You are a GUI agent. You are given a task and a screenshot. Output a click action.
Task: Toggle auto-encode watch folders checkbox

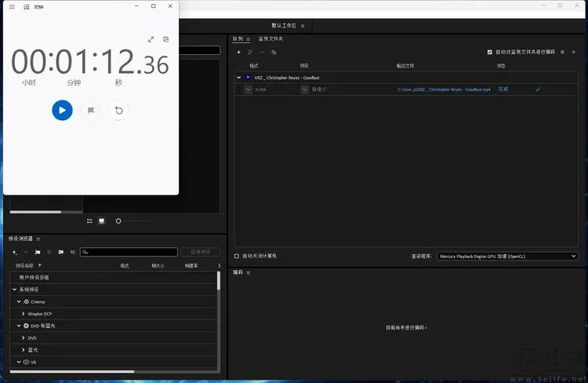coord(490,52)
